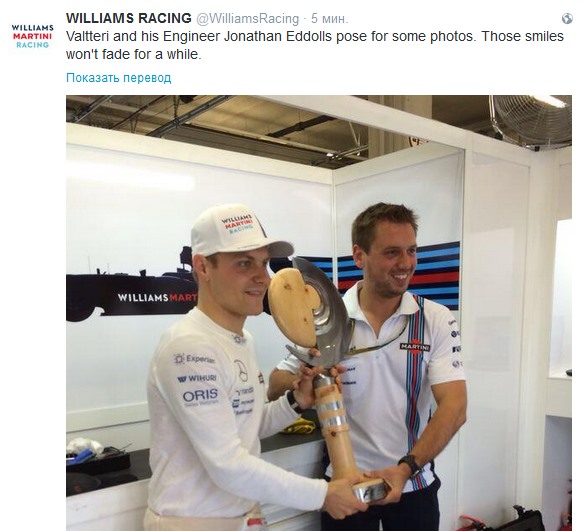Image resolution: width=581 pixels, height=531 pixels.
Task: Select the tweet text about Jonathan Eddolls
Action: click(x=315, y=45)
